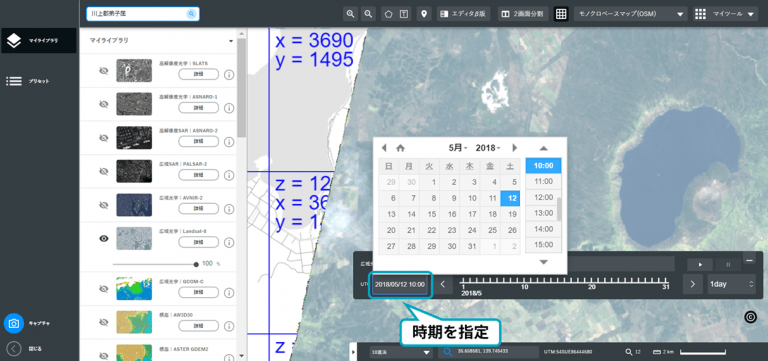The image size is (768, 361).
Task: Click the Editor beta button
Action: (464, 14)
